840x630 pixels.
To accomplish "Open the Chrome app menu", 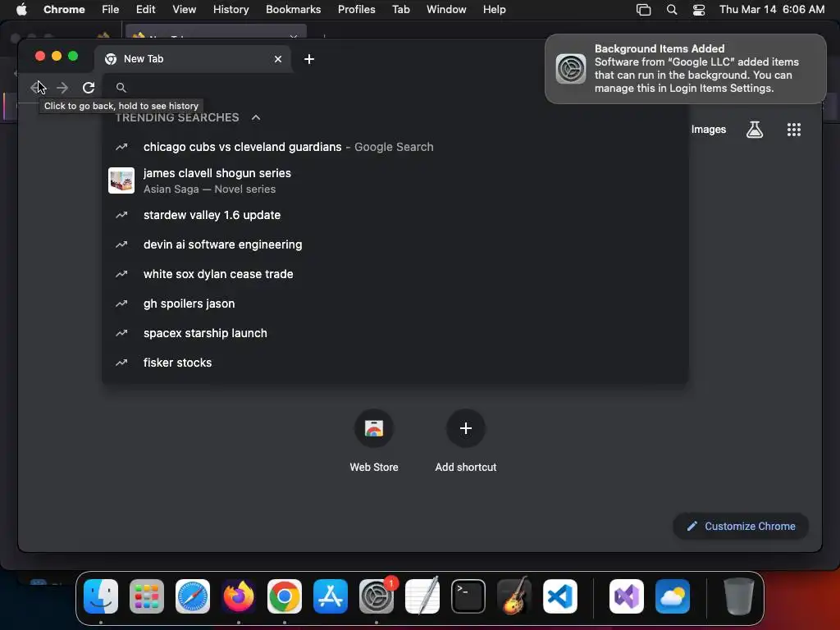I will (64, 9).
